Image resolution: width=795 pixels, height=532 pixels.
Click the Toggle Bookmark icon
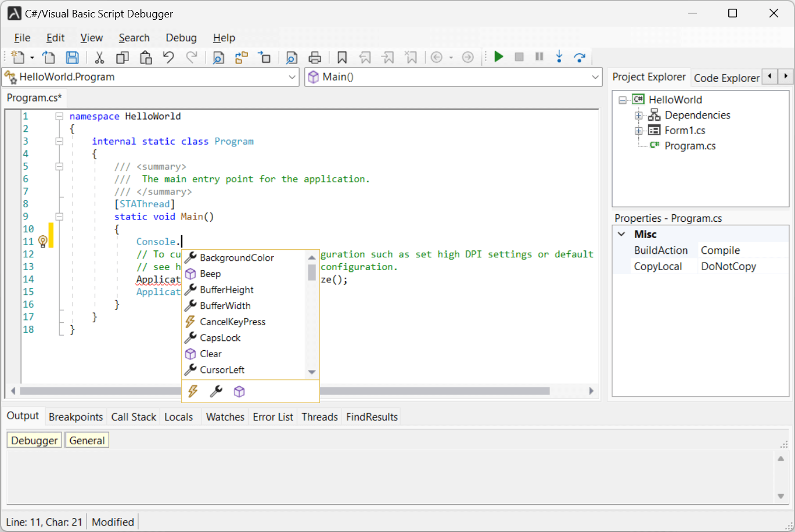click(x=341, y=56)
